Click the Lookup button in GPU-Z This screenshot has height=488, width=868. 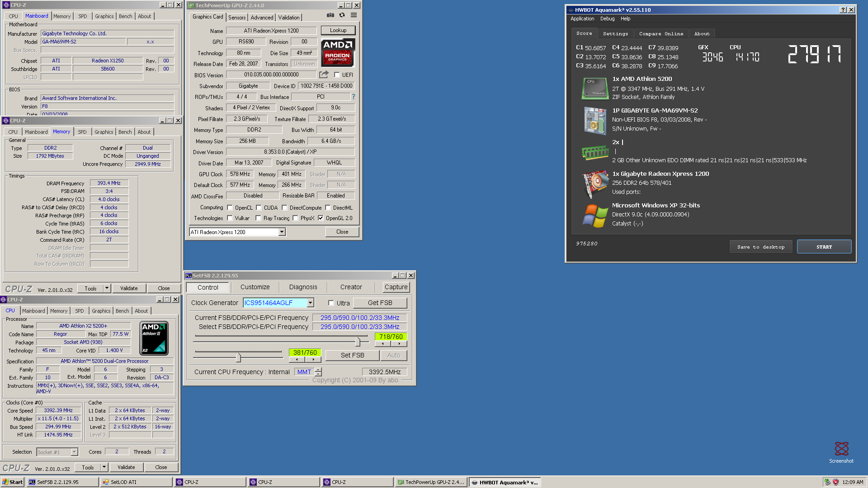[338, 30]
